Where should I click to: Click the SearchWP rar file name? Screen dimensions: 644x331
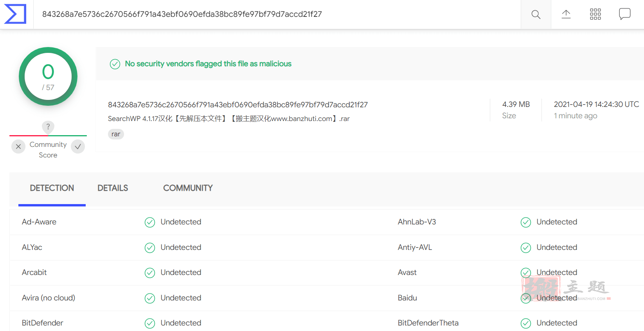(229, 119)
